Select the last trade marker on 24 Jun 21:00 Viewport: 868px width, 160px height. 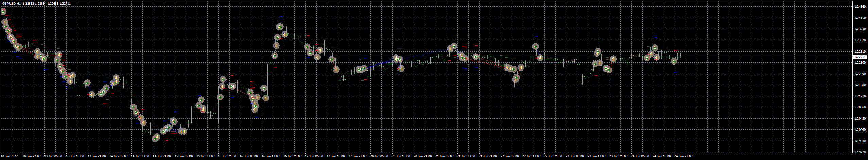(x=674, y=61)
